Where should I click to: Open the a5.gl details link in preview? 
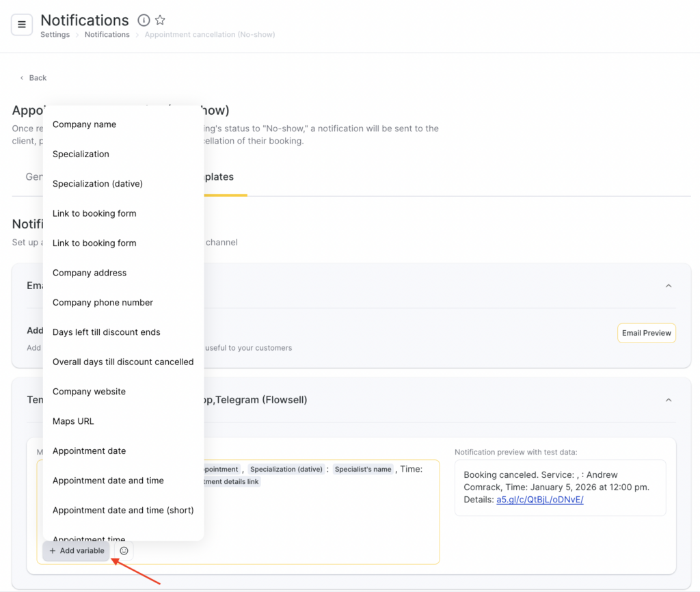point(539,500)
